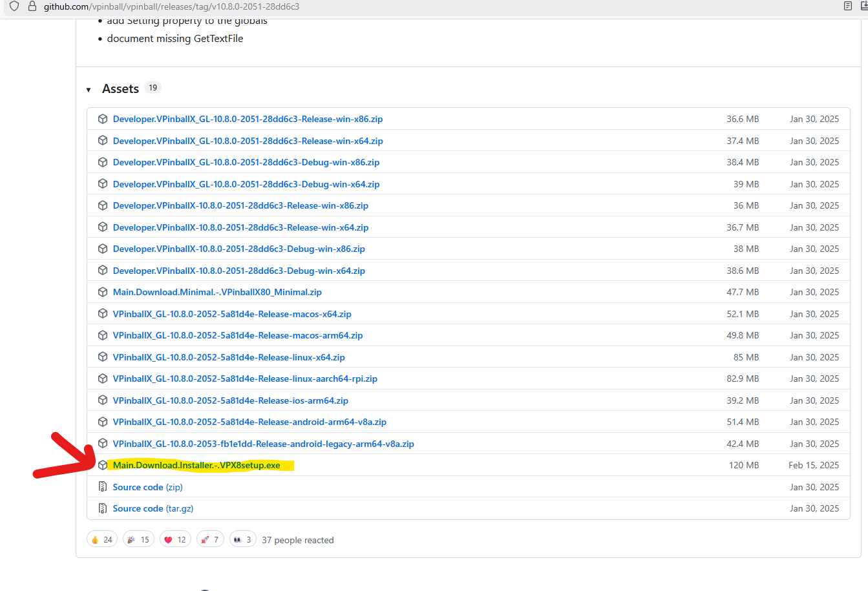Click the tracking protection shield icon
868x591 pixels.
pos(14,6)
